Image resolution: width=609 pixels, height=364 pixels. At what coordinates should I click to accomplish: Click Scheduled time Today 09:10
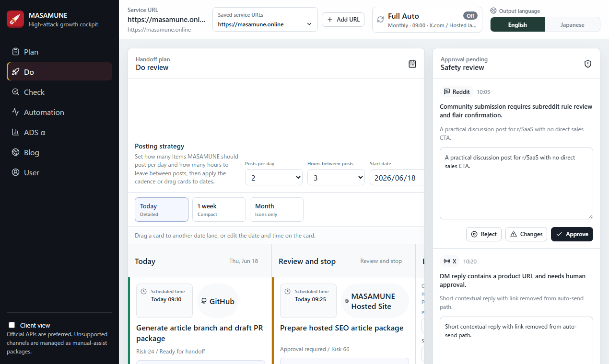tap(164, 301)
